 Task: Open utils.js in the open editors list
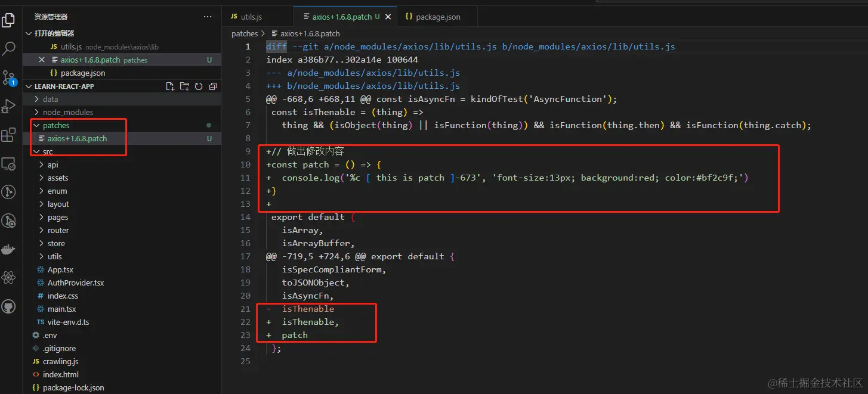122,46
